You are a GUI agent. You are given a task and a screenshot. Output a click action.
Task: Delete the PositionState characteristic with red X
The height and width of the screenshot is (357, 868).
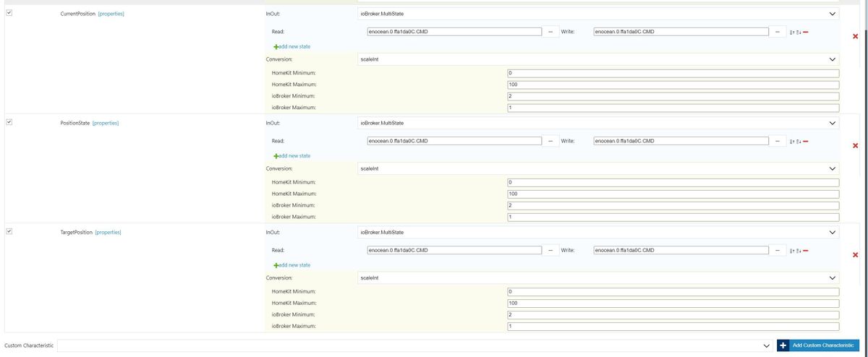(x=856, y=145)
